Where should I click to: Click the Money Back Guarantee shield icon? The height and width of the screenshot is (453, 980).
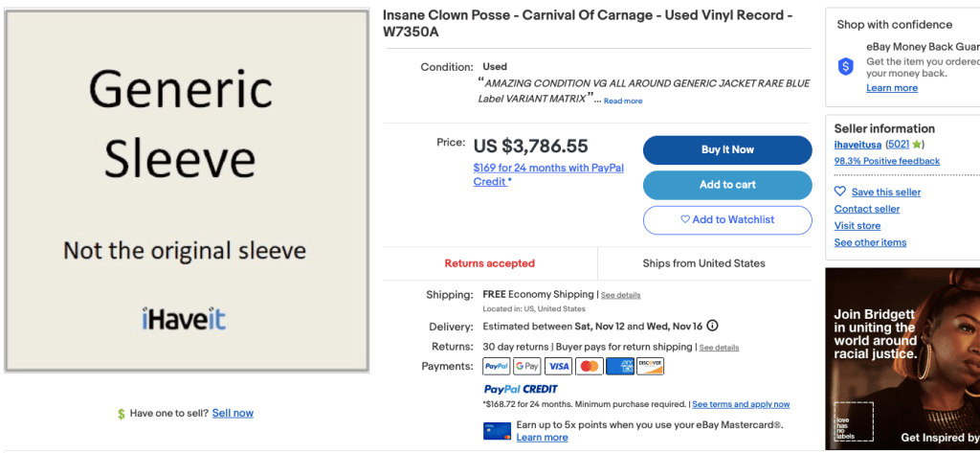coord(846,66)
